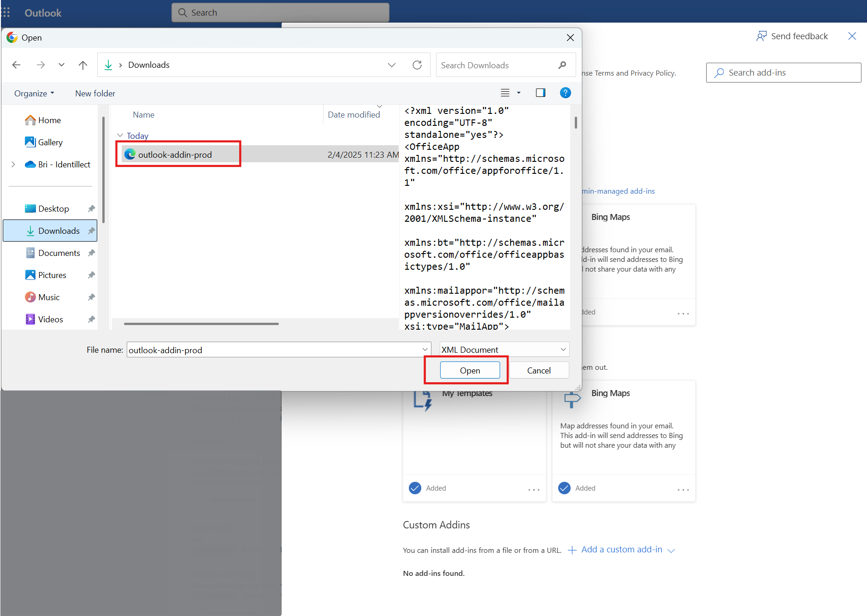The width and height of the screenshot is (867, 616).
Task: Create a New folder
Action: (x=95, y=93)
